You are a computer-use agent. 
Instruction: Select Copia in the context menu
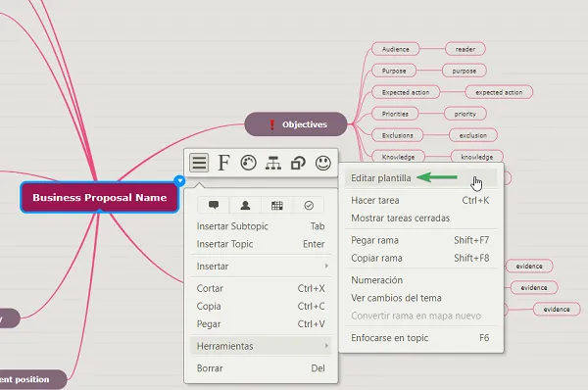coord(261,307)
